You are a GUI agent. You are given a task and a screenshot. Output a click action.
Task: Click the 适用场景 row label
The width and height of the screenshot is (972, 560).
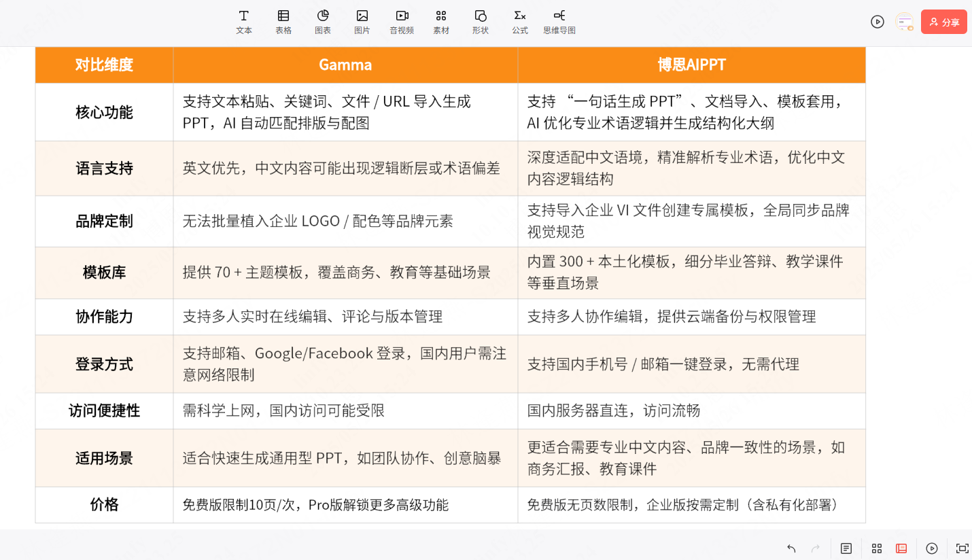pyautogui.click(x=104, y=458)
